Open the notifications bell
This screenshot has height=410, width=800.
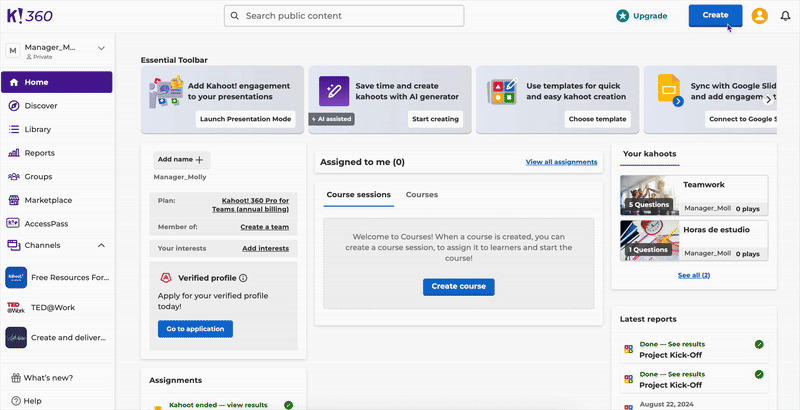point(785,16)
